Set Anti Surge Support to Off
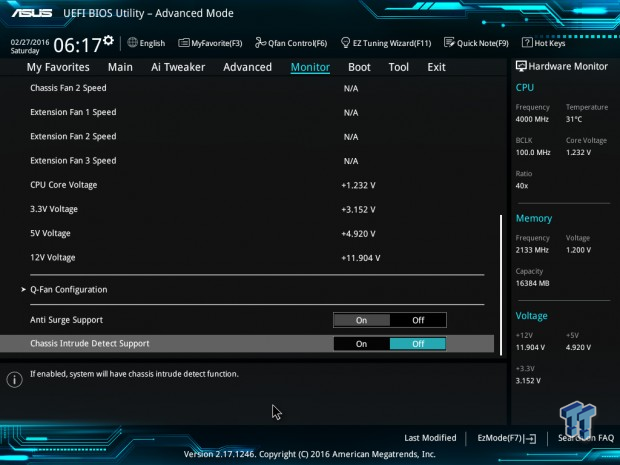The height and width of the screenshot is (465, 620). pyautogui.click(x=418, y=320)
